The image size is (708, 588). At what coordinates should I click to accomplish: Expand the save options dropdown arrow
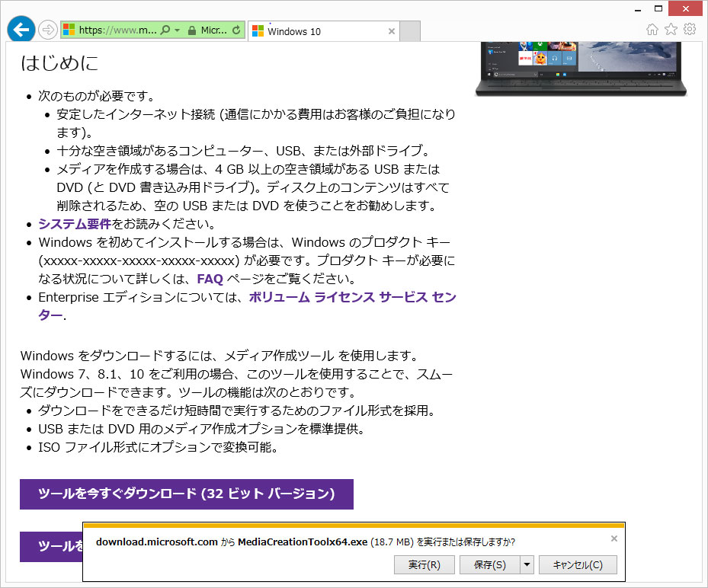click(x=527, y=564)
